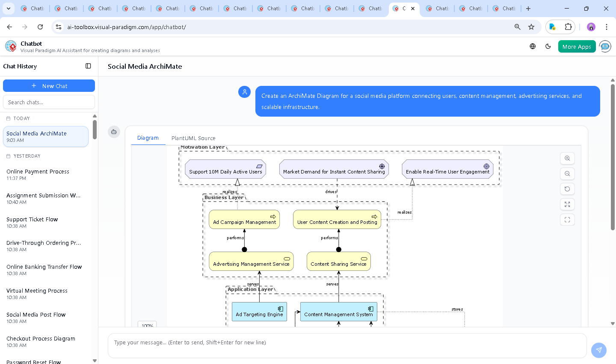Click the 100% zoom level control
The image size is (616, 364).
click(147, 325)
